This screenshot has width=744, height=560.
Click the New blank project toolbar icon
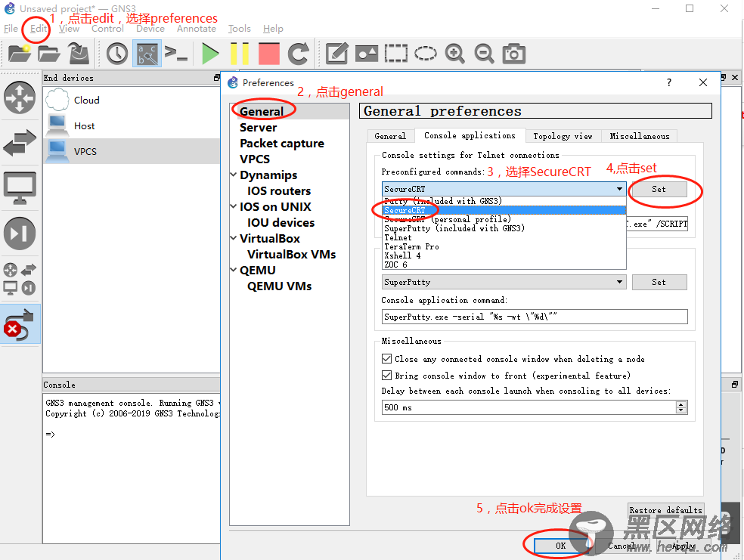pyautogui.click(x=20, y=53)
